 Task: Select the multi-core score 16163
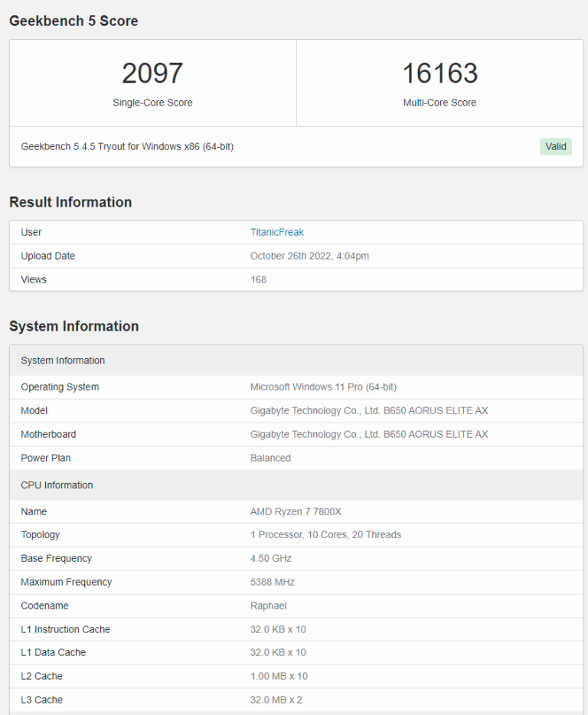(439, 73)
